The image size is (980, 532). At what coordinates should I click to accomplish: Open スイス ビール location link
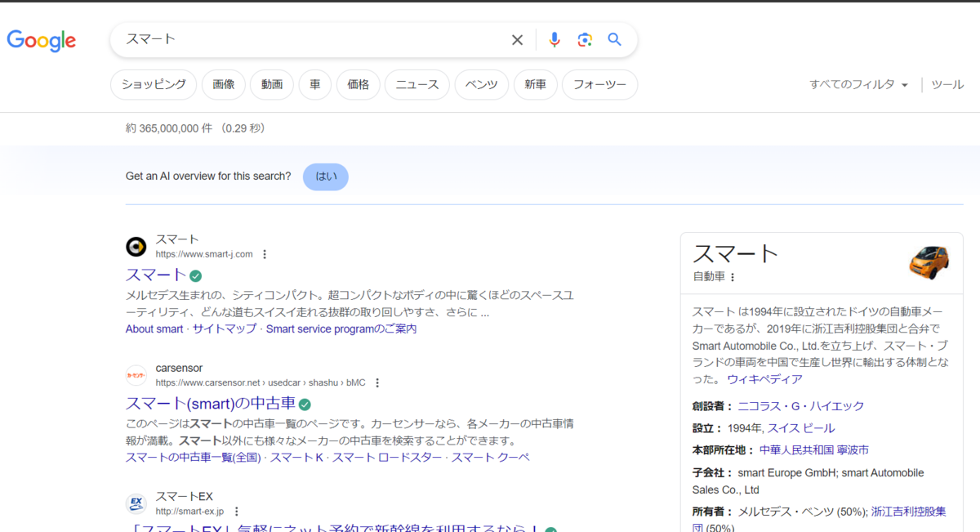click(x=801, y=428)
